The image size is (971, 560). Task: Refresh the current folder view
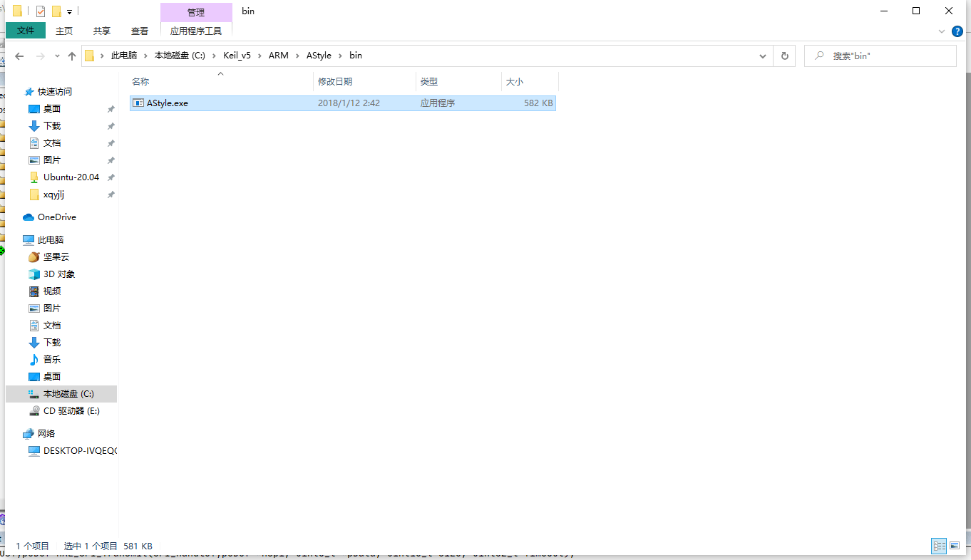coord(785,56)
